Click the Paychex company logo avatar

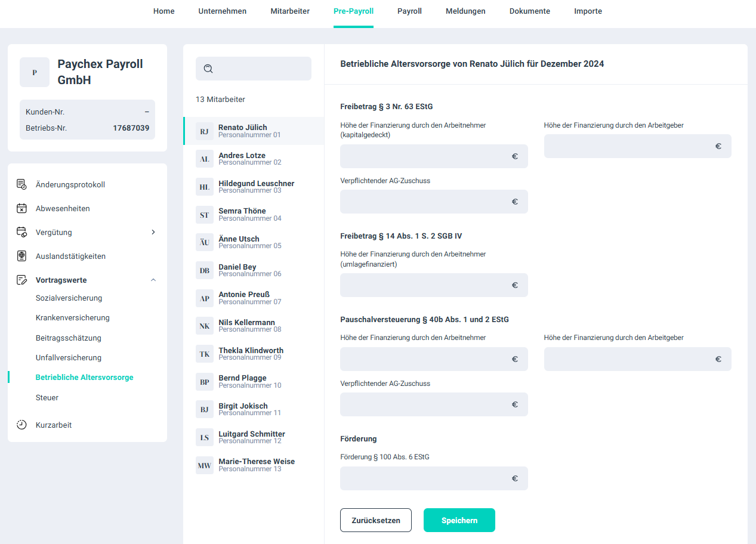(35, 72)
